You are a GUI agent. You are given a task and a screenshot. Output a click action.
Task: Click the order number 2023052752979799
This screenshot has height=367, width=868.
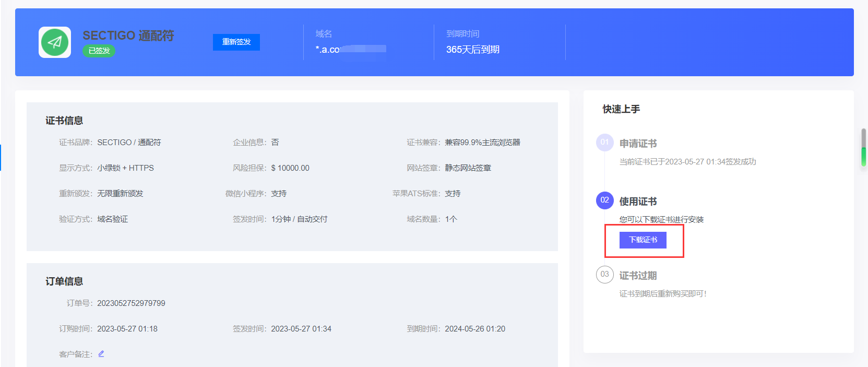[131, 303]
